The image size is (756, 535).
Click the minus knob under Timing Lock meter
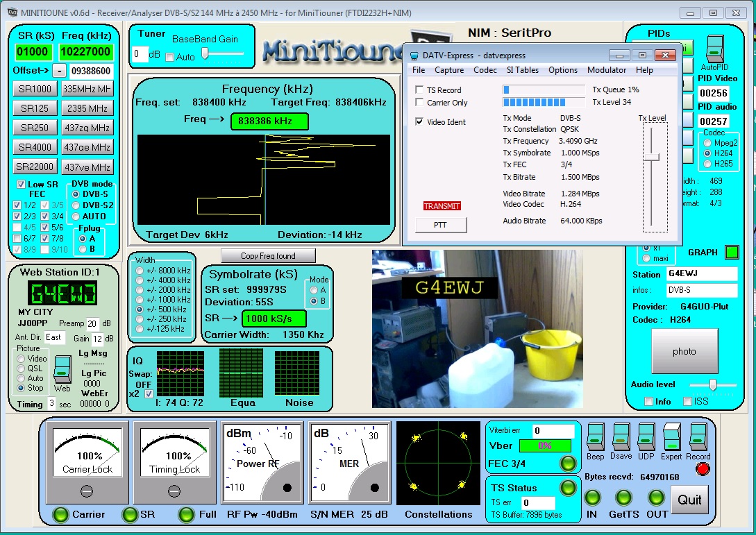click(x=174, y=491)
